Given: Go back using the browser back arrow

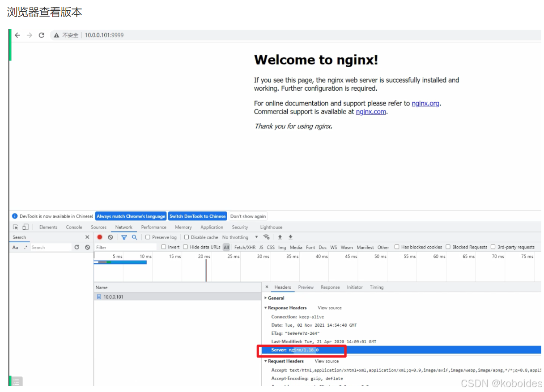Looking at the screenshot, I should (x=17, y=35).
